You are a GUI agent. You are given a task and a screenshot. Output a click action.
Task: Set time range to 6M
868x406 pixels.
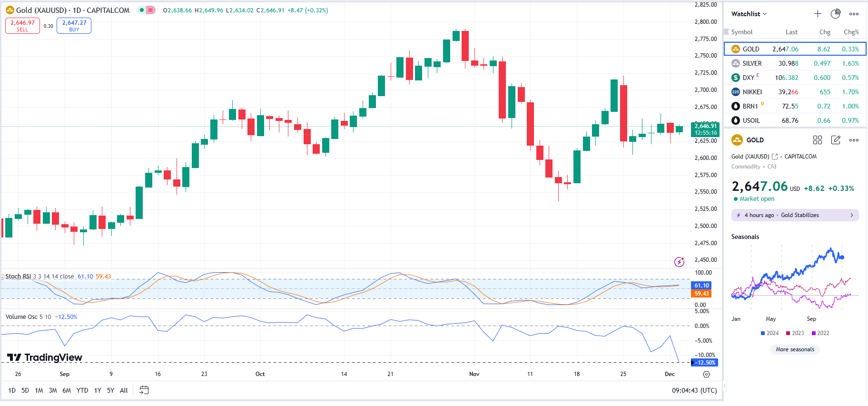67,390
